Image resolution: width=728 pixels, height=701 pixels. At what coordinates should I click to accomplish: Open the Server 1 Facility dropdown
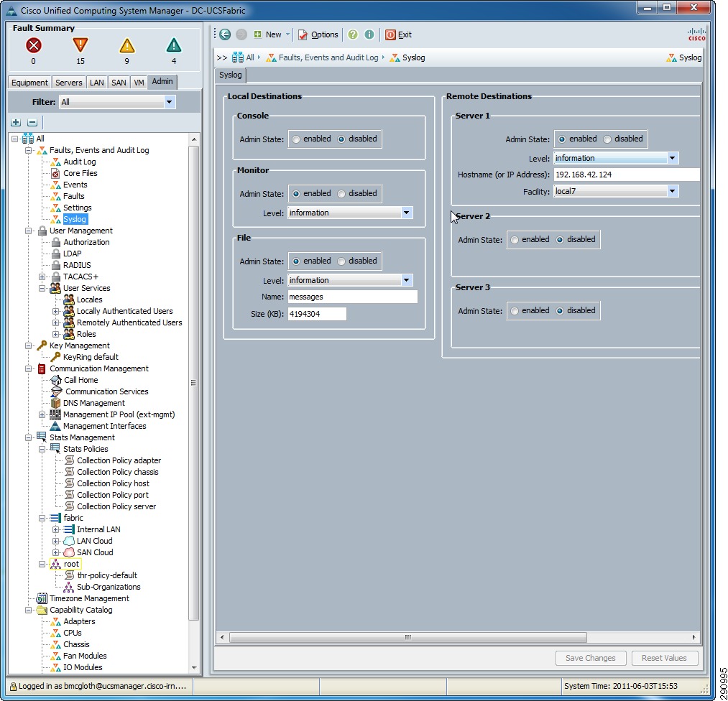coord(672,191)
